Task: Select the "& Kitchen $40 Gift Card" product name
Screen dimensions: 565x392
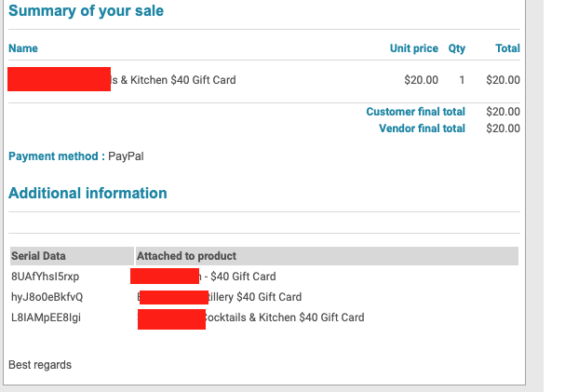Action: (173, 80)
